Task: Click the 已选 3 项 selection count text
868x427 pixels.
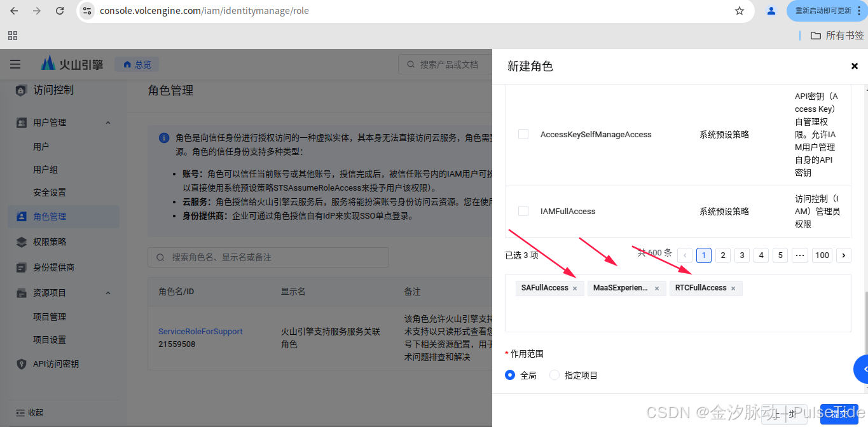Action: click(521, 255)
